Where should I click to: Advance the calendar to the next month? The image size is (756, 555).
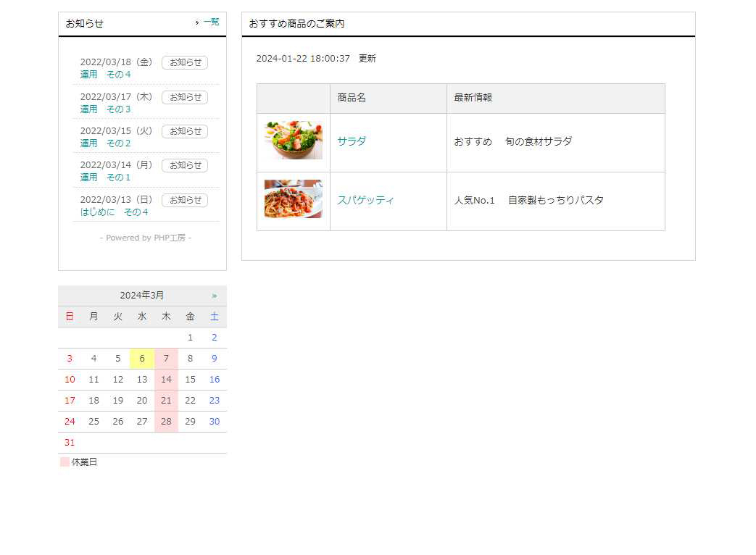pos(214,295)
